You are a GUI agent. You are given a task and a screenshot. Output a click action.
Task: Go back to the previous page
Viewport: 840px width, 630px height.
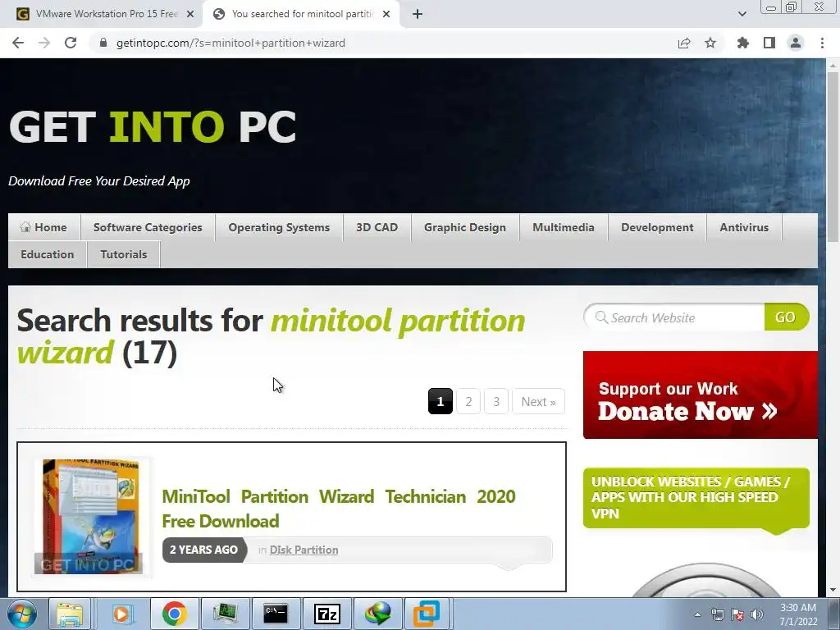18,43
